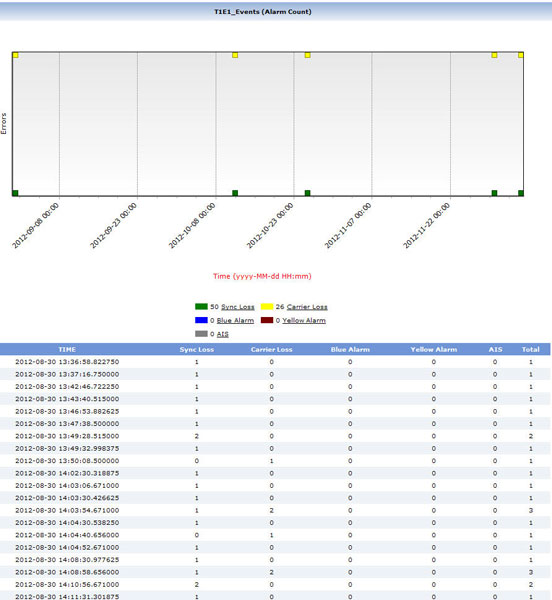Select row 2012-08-30 14:04:52.671000
Viewport: 552px width, 600px height.
[x=275, y=547]
